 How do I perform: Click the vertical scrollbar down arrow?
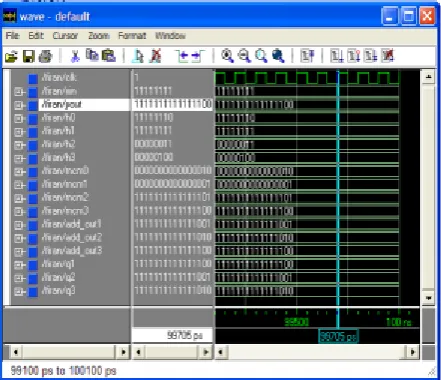click(428, 297)
